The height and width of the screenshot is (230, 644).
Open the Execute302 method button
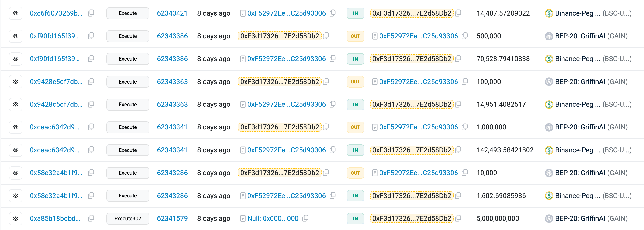coord(128,218)
